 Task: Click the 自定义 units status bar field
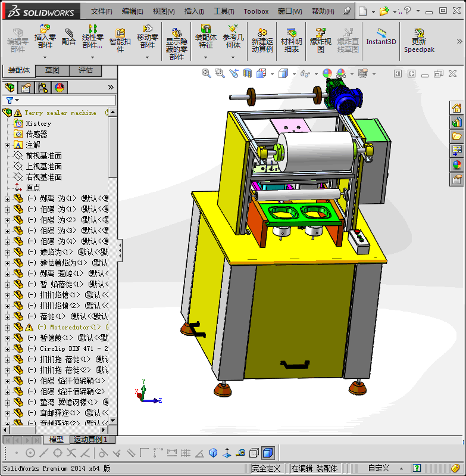379,468
